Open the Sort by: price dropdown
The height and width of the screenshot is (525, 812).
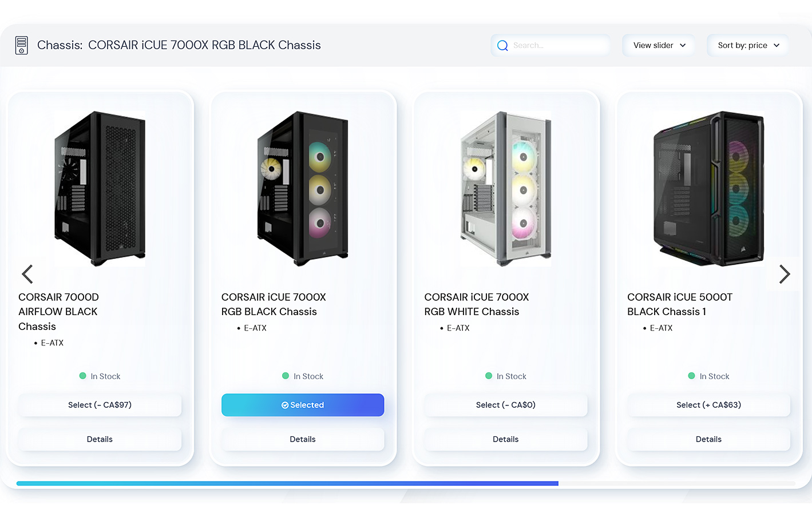click(x=748, y=45)
